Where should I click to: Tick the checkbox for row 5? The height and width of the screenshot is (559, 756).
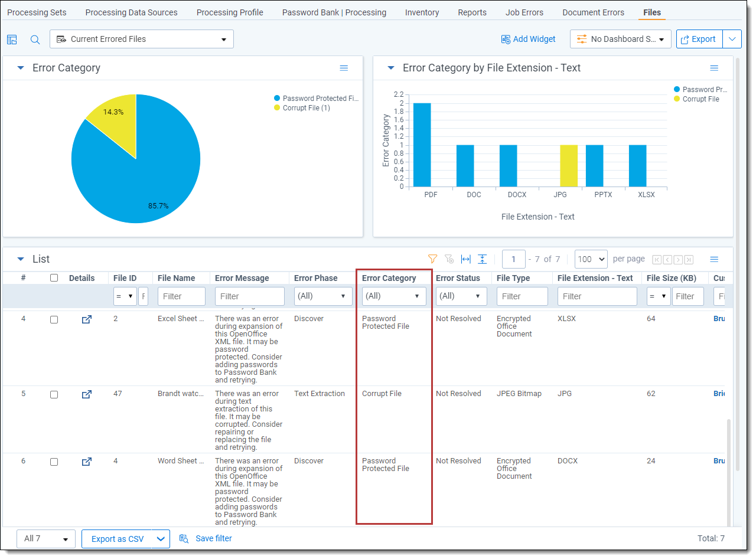pos(54,394)
